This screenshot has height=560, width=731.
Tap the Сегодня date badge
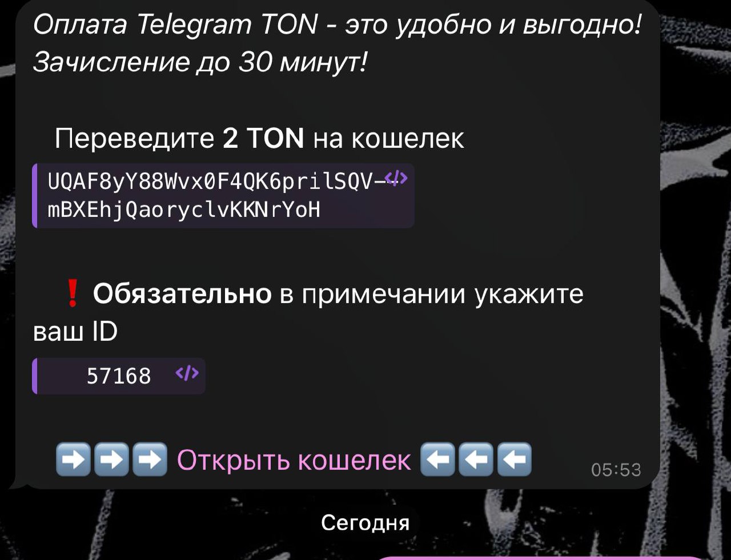pyautogui.click(x=365, y=522)
